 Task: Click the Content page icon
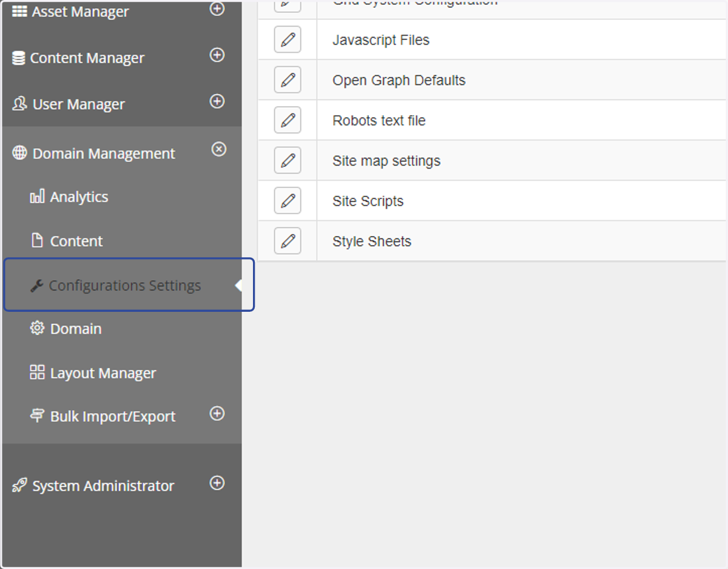[x=38, y=240]
